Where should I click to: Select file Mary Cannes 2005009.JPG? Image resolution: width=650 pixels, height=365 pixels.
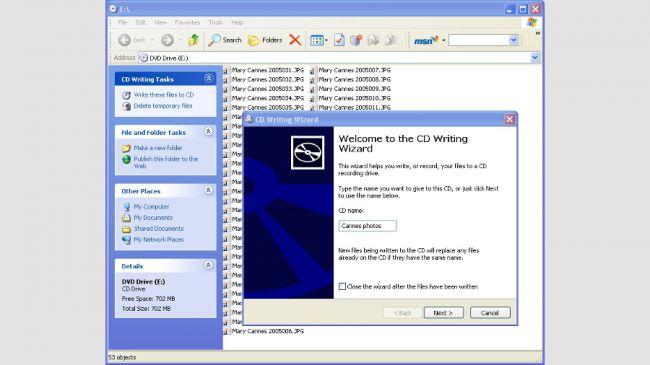(354, 89)
